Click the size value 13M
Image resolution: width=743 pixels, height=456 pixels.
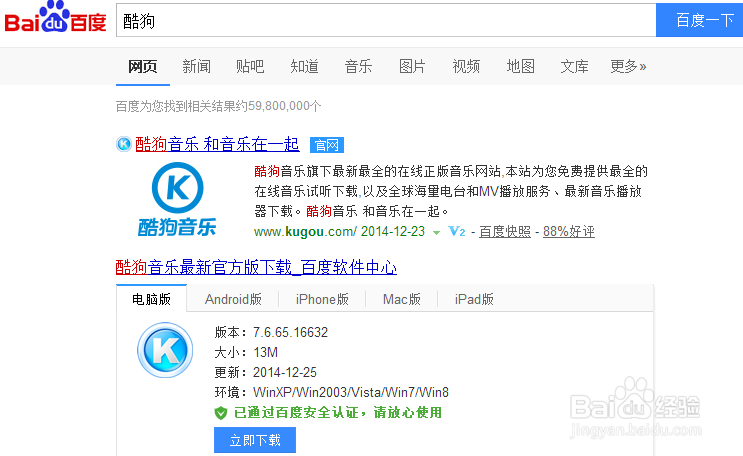(x=265, y=352)
